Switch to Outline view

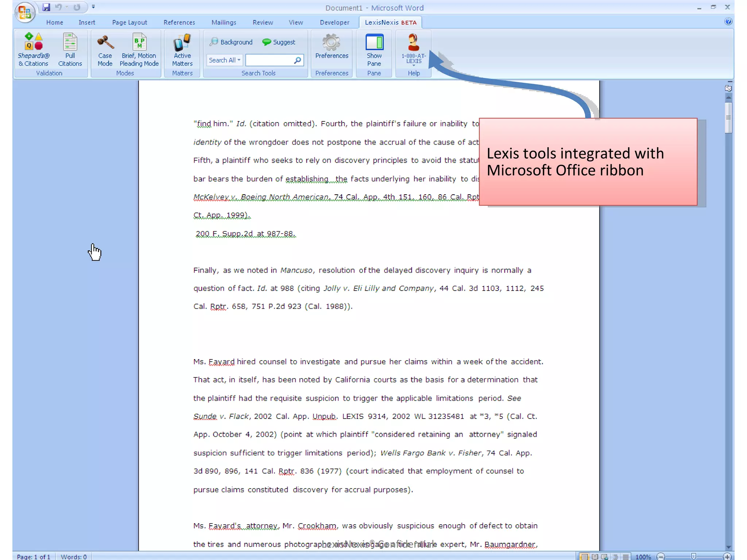coord(615,557)
